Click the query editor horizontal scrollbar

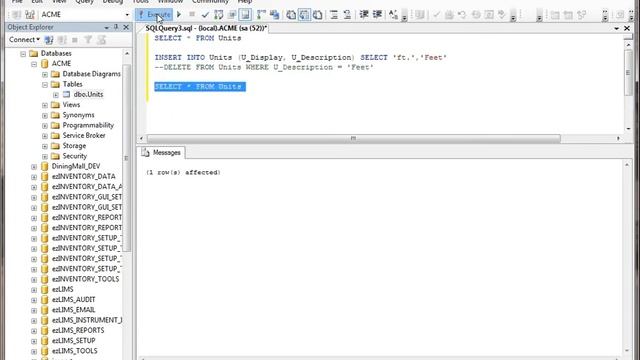pos(353,139)
